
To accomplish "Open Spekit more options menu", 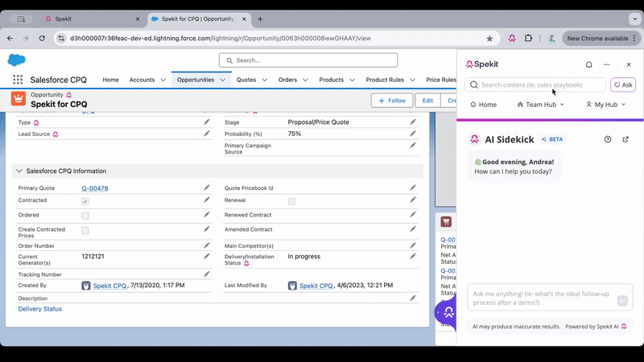I will 607,64.
